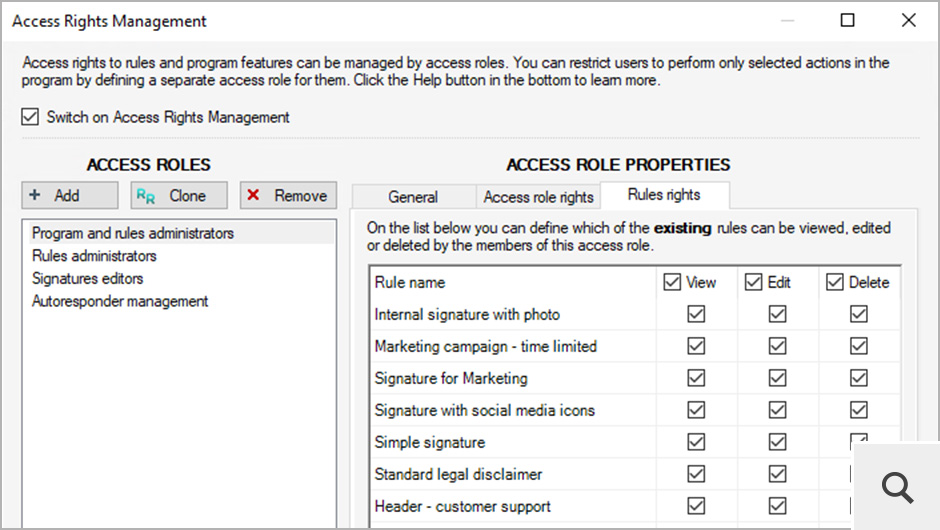This screenshot has height=530, width=940.
Task: Uncheck View for Header - customer support
Action: pyautogui.click(x=696, y=506)
